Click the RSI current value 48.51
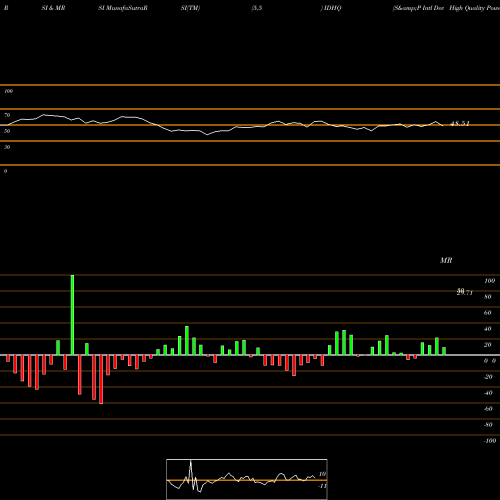 460,124
